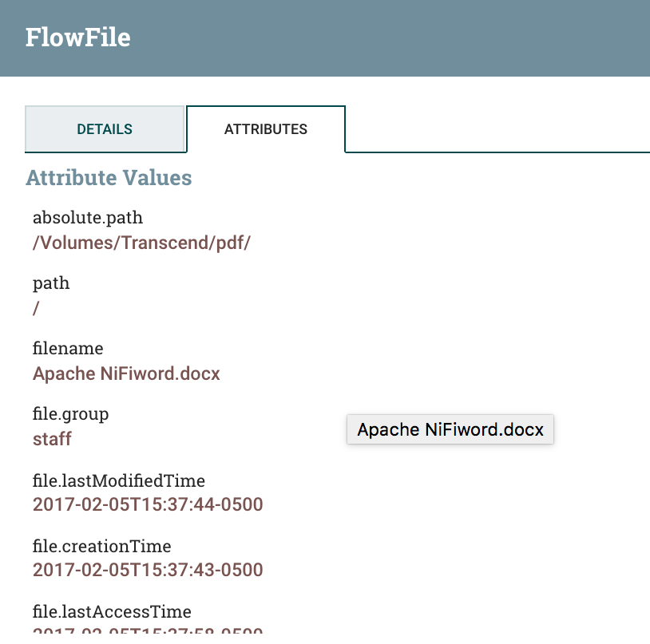The image size is (650, 644).
Task: Select the single slash path value
Action: pyautogui.click(x=36, y=308)
